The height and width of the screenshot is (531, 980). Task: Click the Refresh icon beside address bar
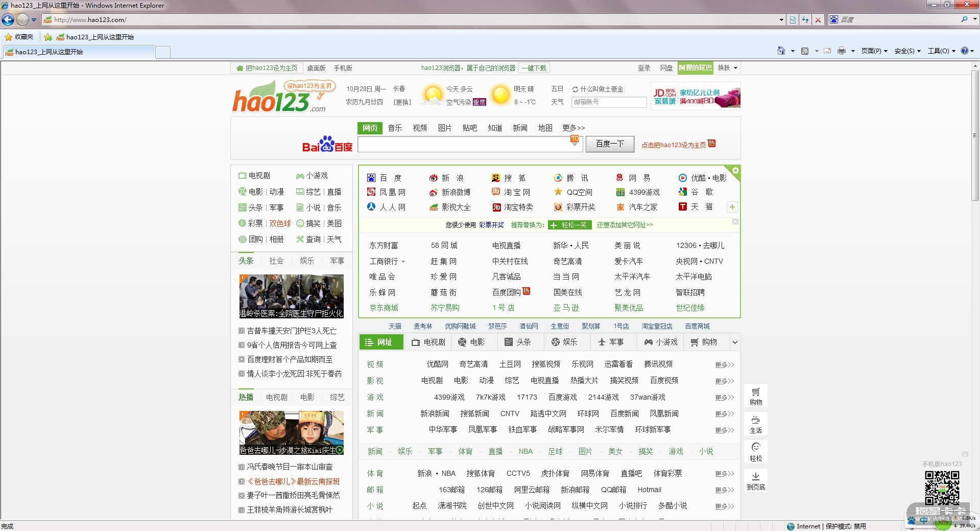(805, 19)
